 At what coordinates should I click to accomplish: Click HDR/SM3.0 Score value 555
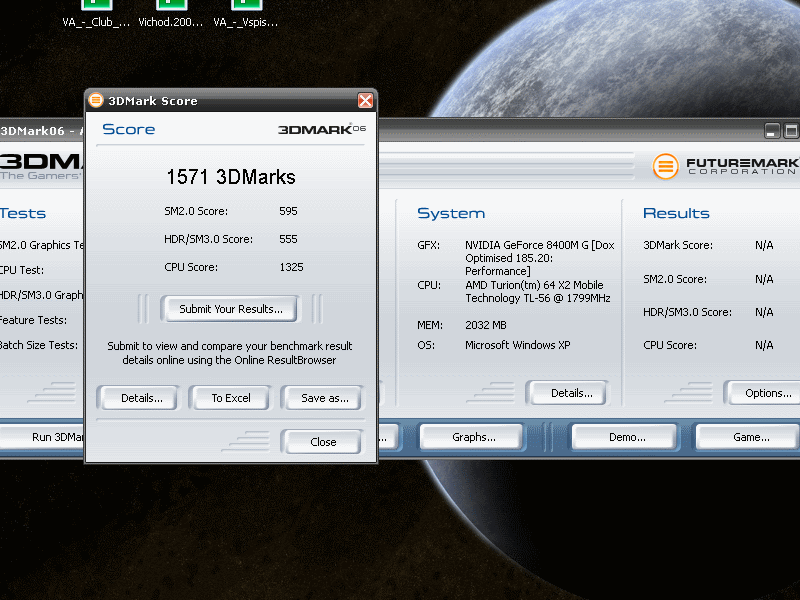pos(288,239)
